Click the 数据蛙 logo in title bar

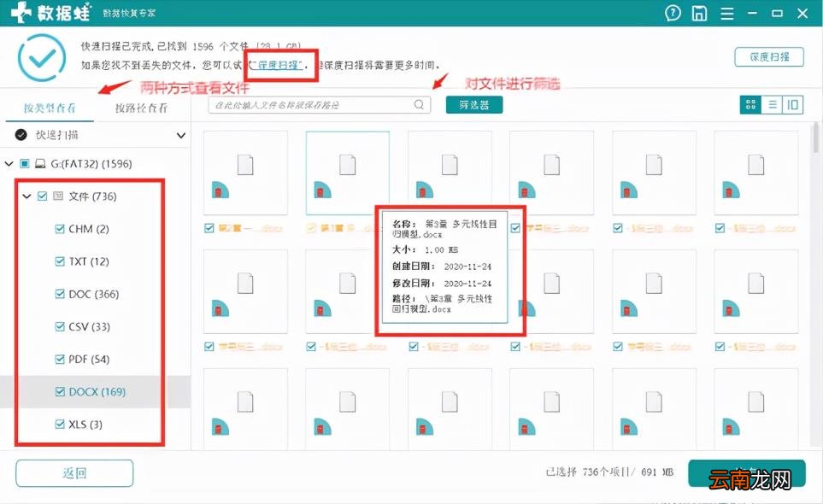click(51, 13)
